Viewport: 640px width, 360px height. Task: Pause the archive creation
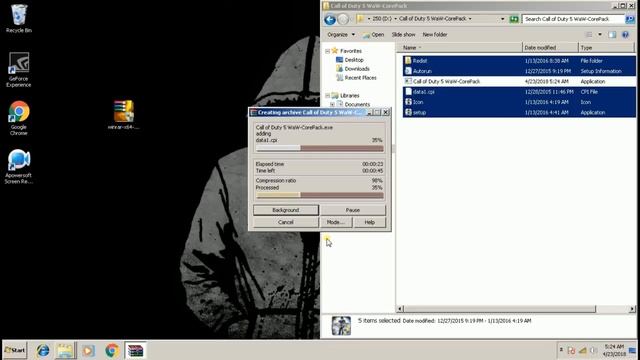tap(353, 210)
